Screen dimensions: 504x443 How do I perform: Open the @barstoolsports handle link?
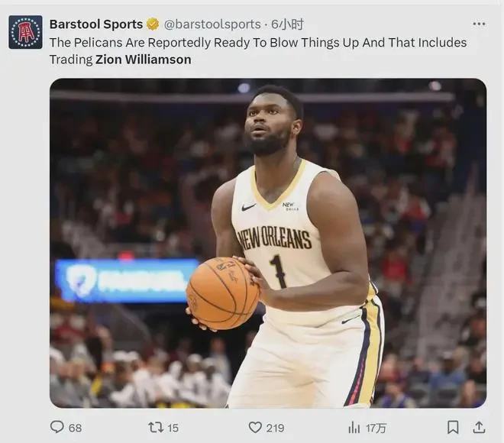pyautogui.click(x=212, y=24)
